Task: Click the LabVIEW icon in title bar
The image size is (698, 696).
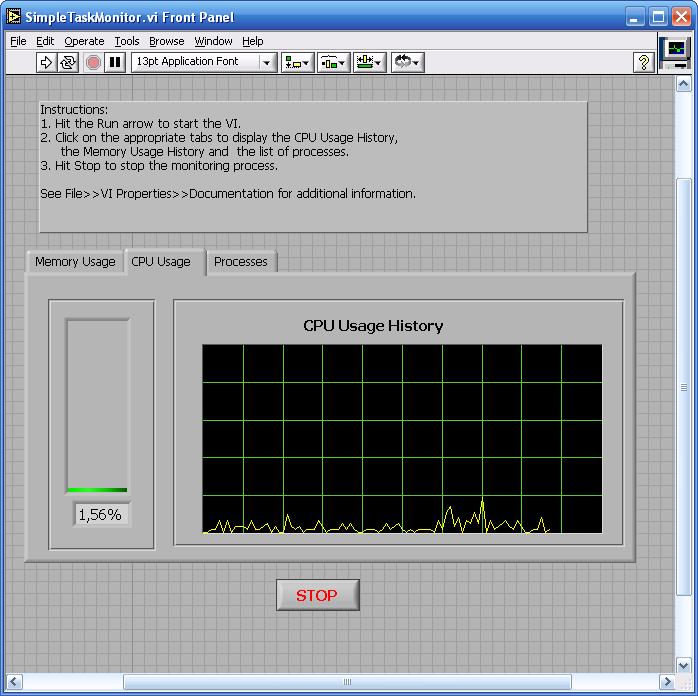Action: coord(13,16)
